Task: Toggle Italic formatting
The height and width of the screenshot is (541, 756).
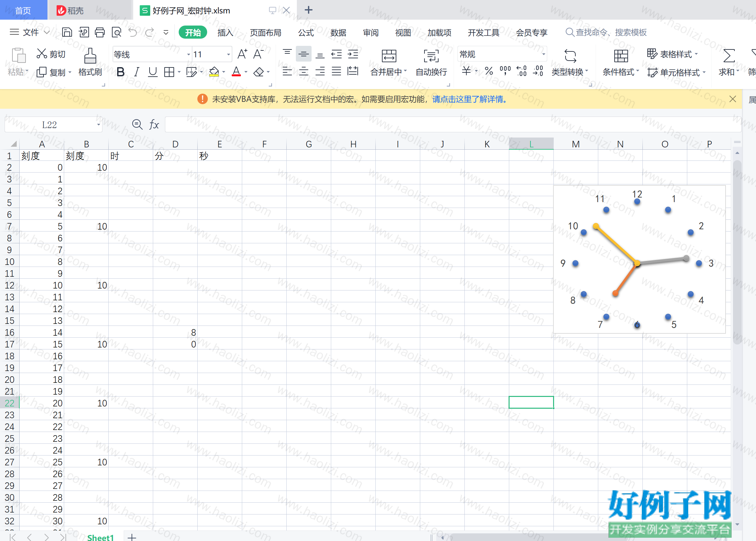Action: [x=136, y=72]
